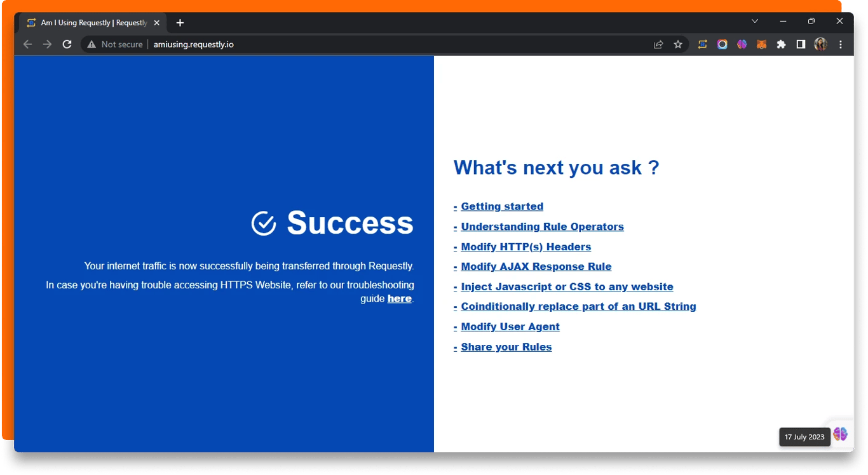Open the troubleshooting guide "here" link

pyautogui.click(x=400, y=298)
